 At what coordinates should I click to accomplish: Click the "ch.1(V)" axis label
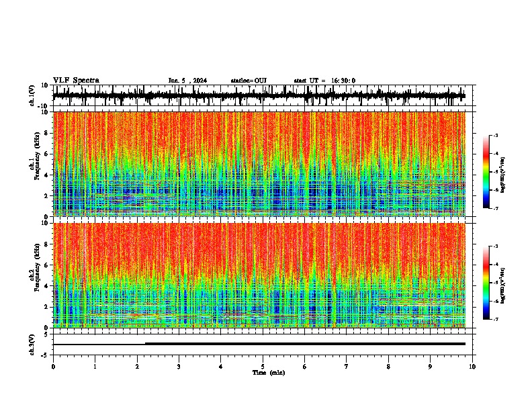click(32, 95)
